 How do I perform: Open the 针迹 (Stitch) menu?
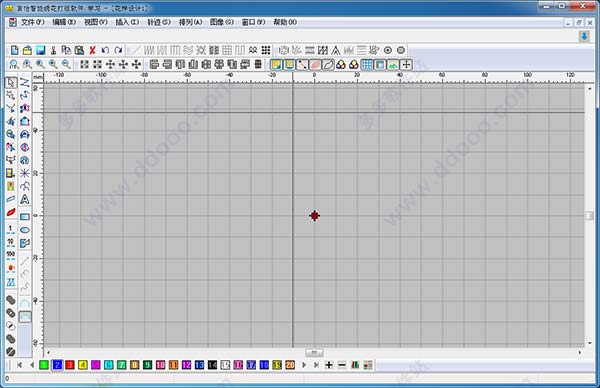[x=159, y=22]
